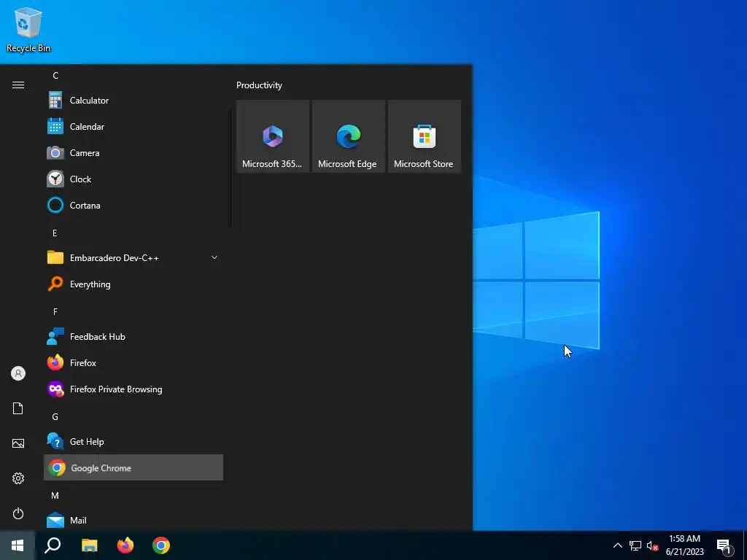Image resolution: width=747 pixels, height=560 pixels.
Task: Open the Get Help app
Action: click(133, 441)
